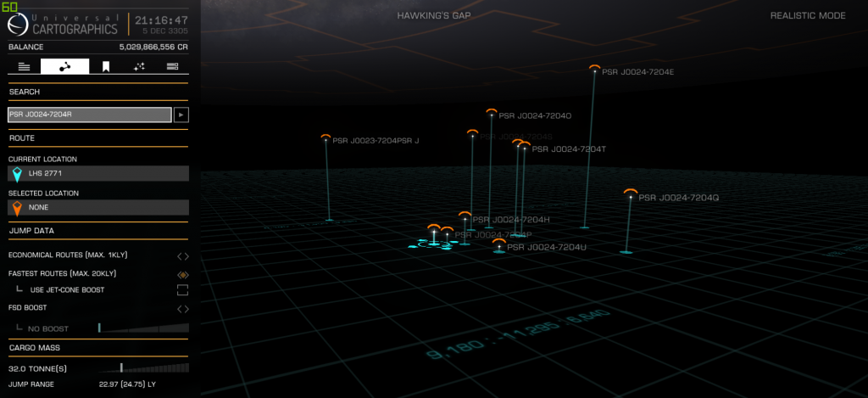Click the PSR J0024-7204Q label
This screenshot has width=868, height=398.
click(x=679, y=198)
